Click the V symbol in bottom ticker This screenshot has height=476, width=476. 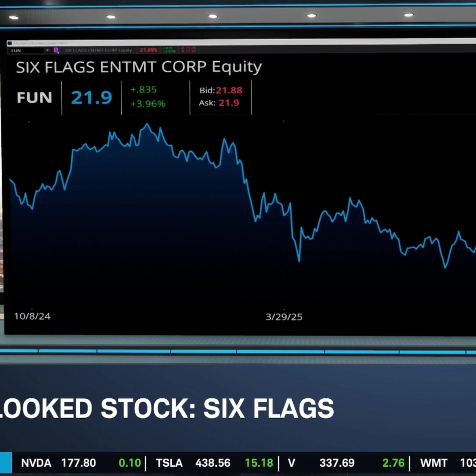[x=291, y=463]
